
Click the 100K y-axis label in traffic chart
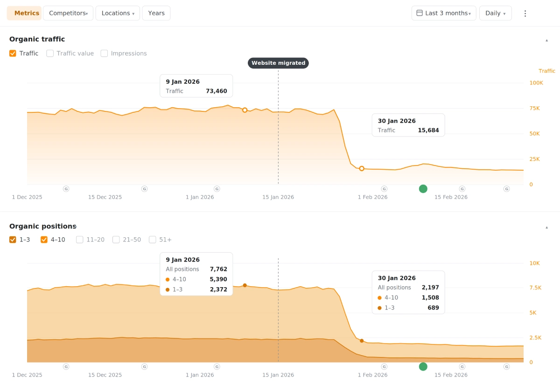pyautogui.click(x=536, y=83)
